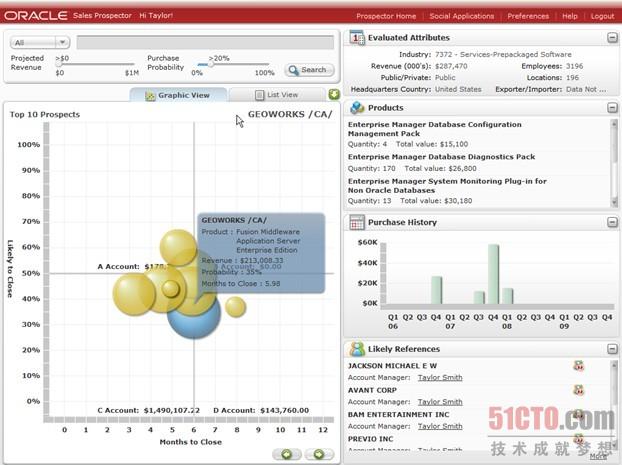Click the green refresh icon beside List View
The width and height of the screenshot is (622, 465).
coord(334,94)
